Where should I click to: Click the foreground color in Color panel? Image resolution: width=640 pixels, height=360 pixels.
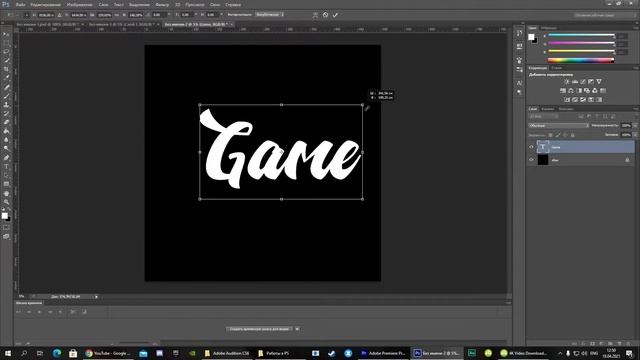pyautogui.click(x=531, y=37)
